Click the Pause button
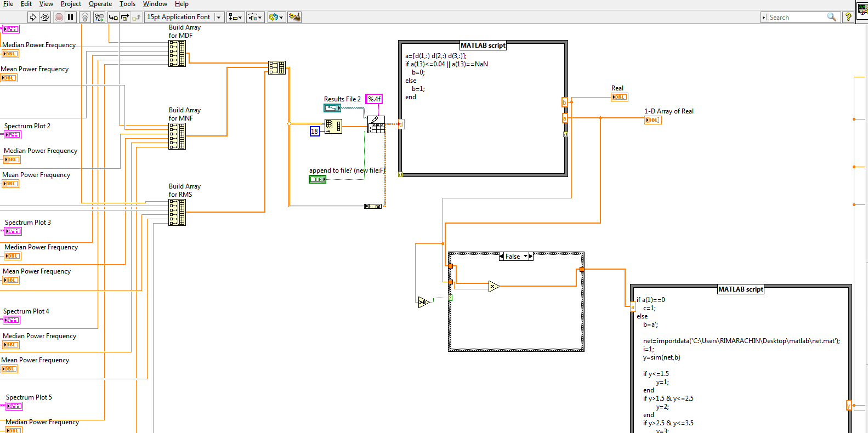Image resolution: width=868 pixels, height=433 pixels. pos(71,17)
